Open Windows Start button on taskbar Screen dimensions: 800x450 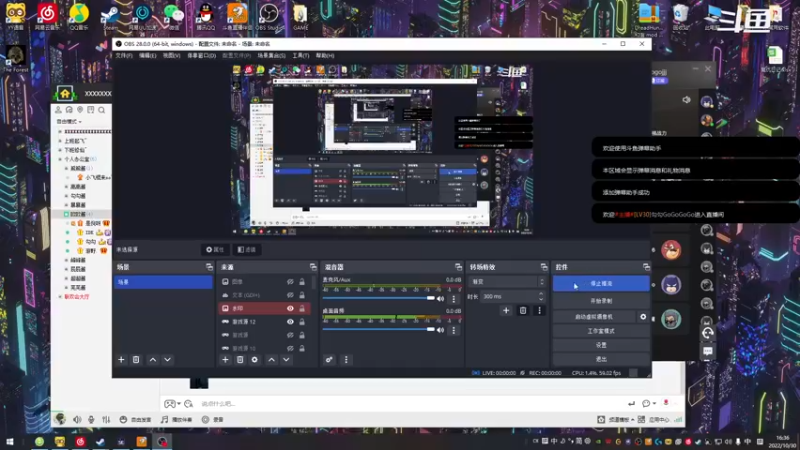[9, 441]
